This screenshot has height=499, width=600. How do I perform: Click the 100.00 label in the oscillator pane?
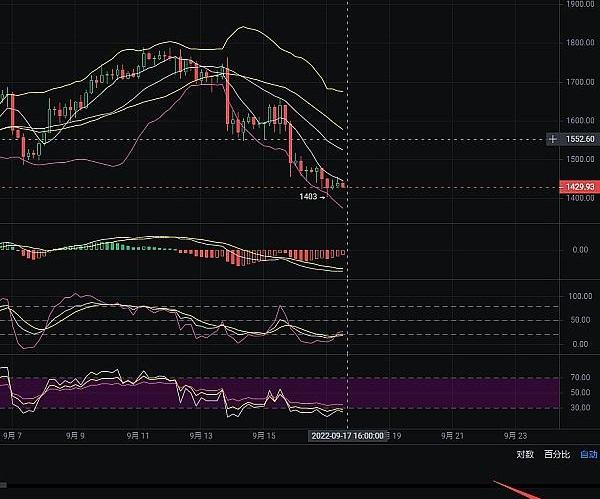pos(580,297)
